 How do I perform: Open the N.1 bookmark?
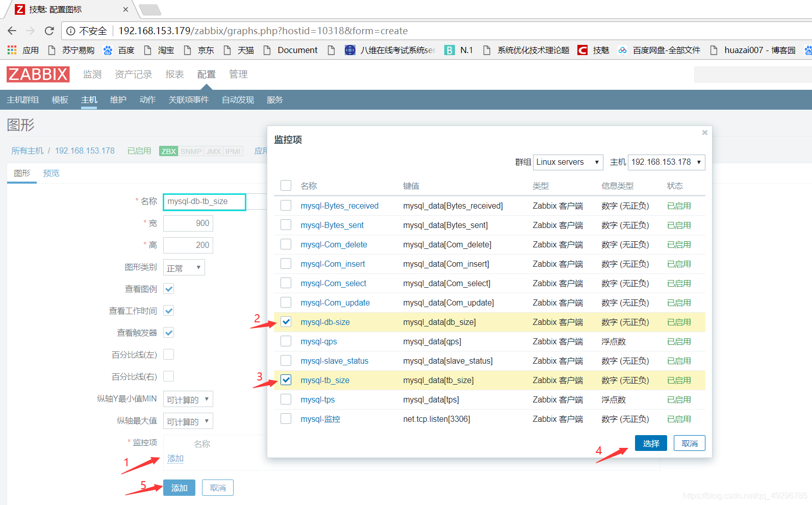tap(459, 50)
